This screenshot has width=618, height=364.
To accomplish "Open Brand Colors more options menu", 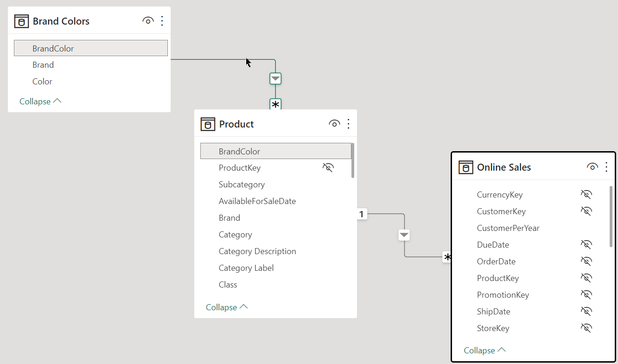I will point(162,21).
